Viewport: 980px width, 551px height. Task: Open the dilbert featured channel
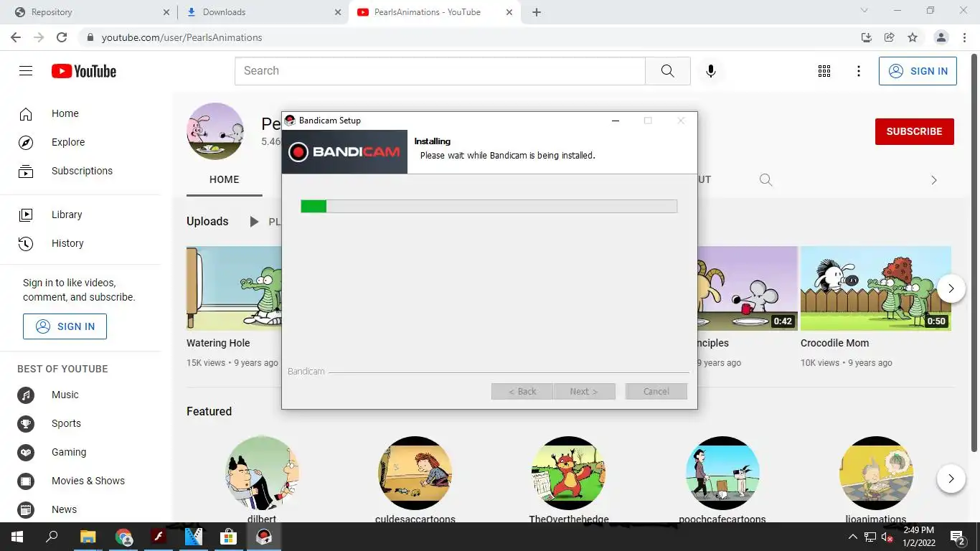pyautogui.click(x=262, y=473)
